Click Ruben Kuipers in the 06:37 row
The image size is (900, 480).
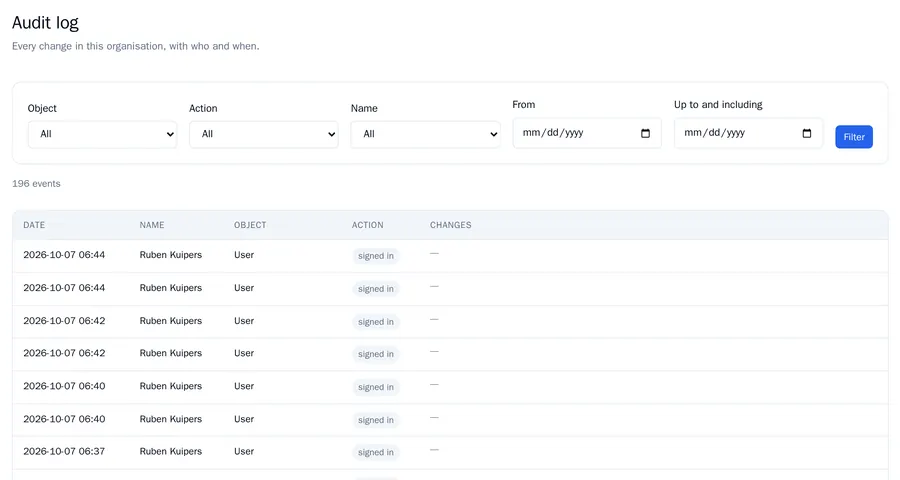170,451
